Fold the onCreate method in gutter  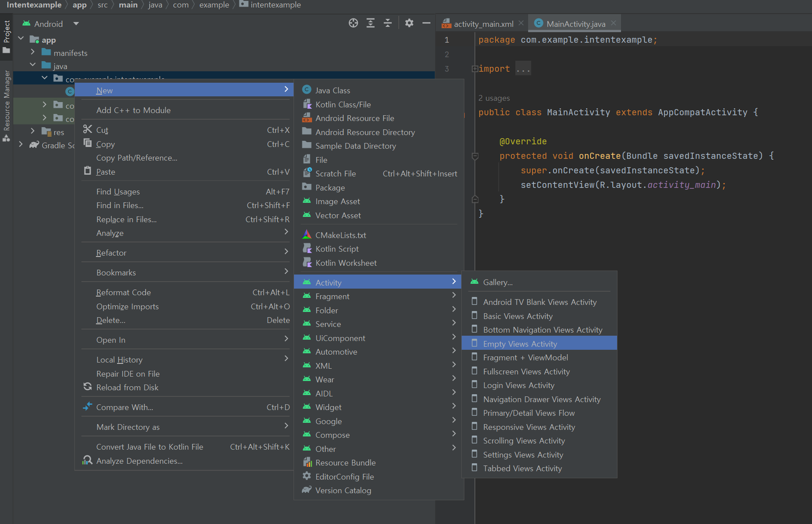[475, 156]
